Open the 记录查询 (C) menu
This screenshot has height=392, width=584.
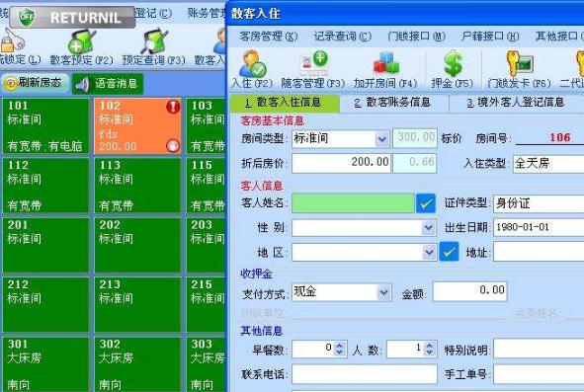pyautogui.click(x=342, y=37)
